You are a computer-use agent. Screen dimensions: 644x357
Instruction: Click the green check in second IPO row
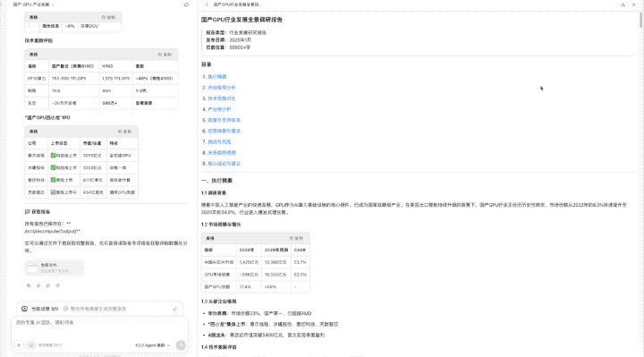tap(53, 167)
